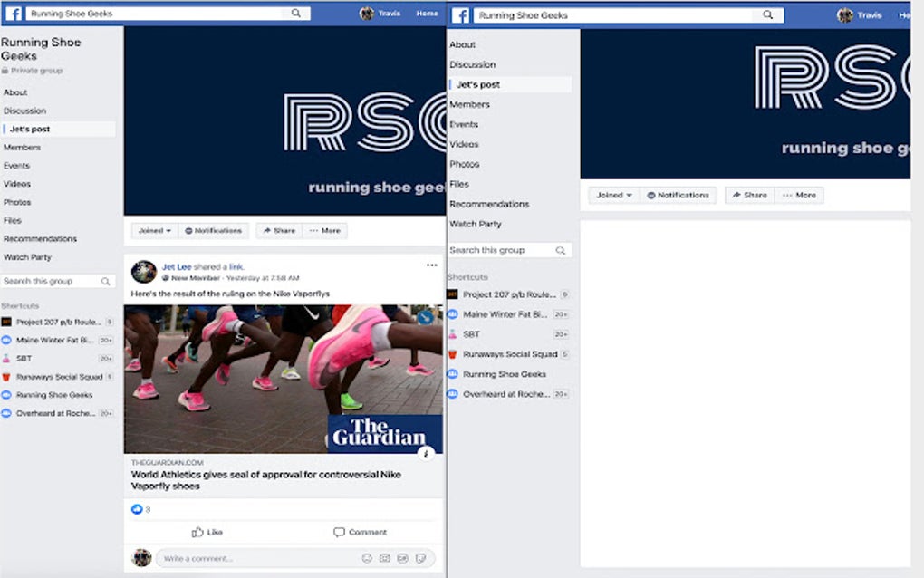Viewport: 924px width, 578px height.
Task: Select Discussion in left window sidebar
Action: tap(24, 111)
